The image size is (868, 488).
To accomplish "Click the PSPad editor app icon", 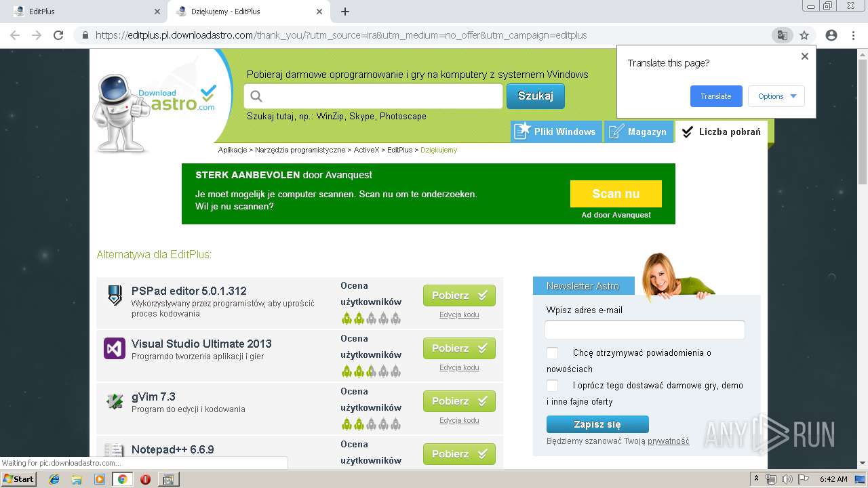I will tap(115, 296).
